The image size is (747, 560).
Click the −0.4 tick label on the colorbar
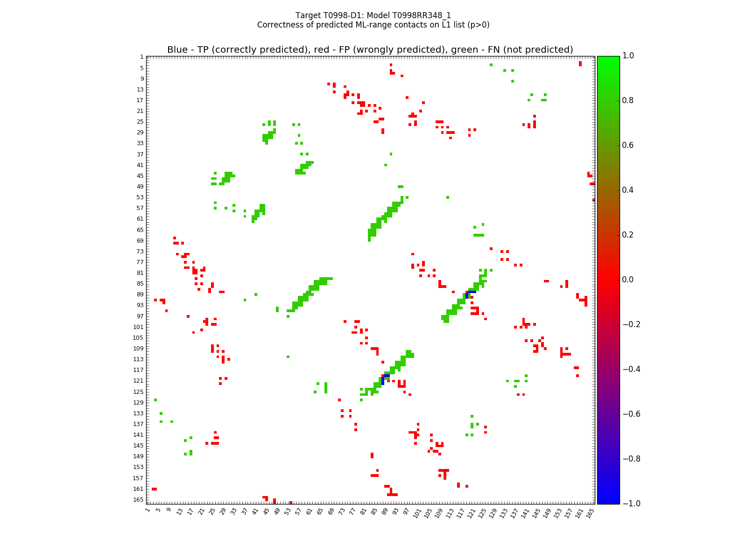click(630, 369)
